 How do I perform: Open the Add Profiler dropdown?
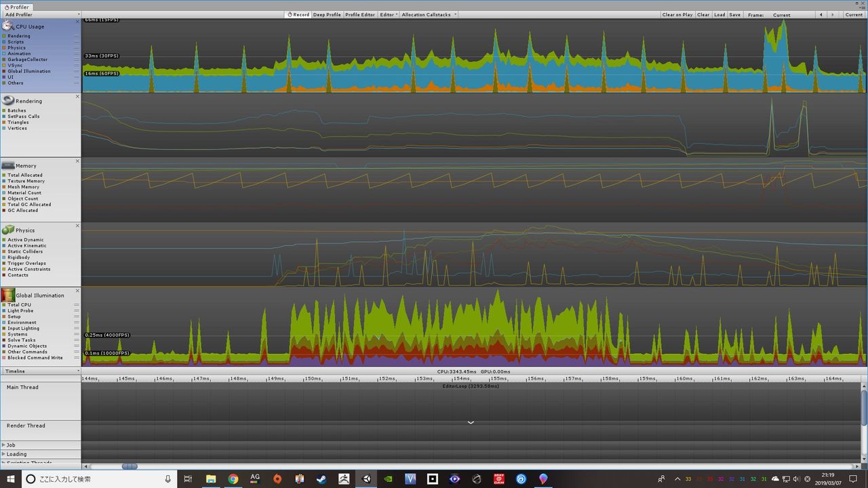click(41, 14)
